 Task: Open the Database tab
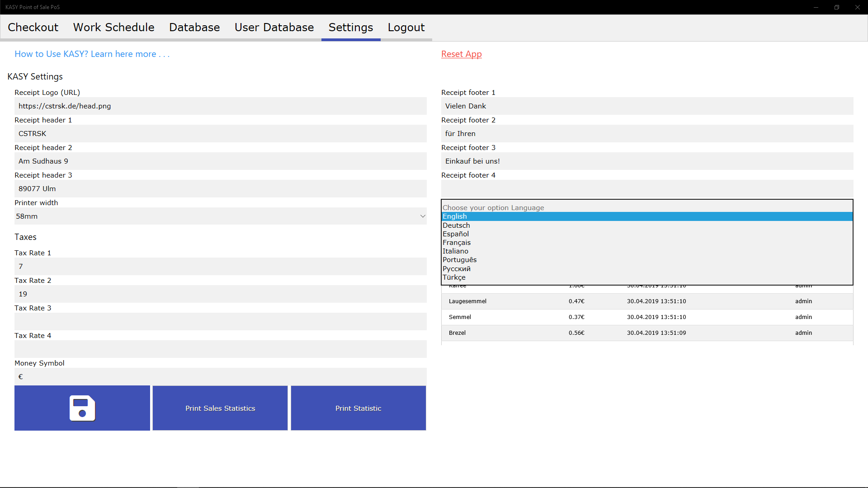[194, 28]
